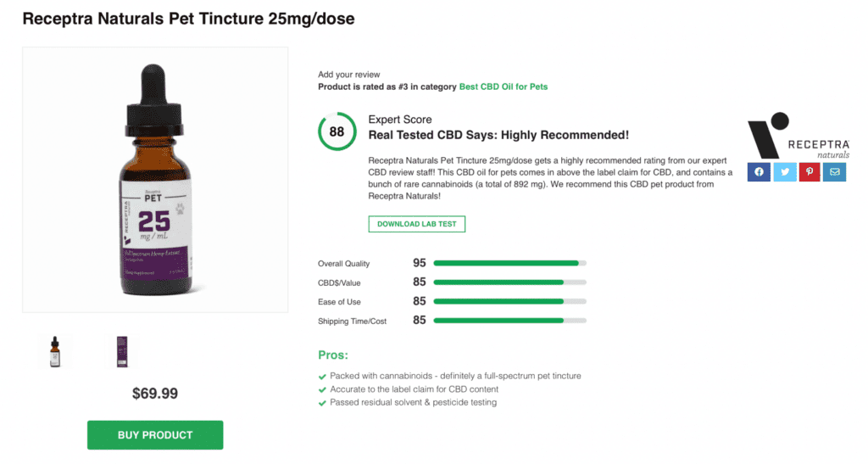This screenshot has width=868, height=464.
Task: Click the Shipping Time/Cost rating bar
Action: (509, 321)
